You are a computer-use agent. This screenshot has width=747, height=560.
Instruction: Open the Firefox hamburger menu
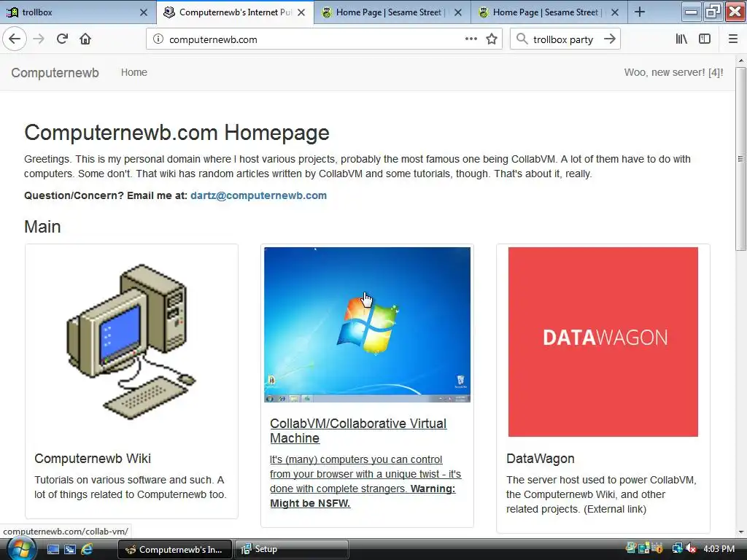732,39
